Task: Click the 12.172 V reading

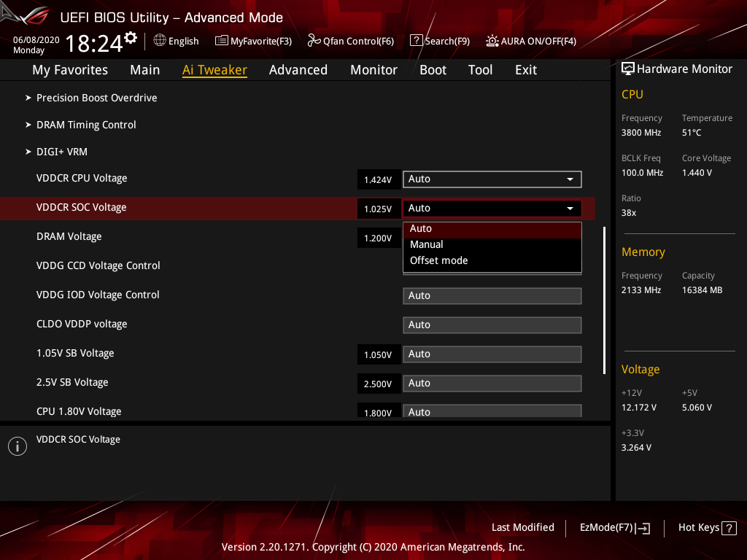Action: click(x=639, y=408)
